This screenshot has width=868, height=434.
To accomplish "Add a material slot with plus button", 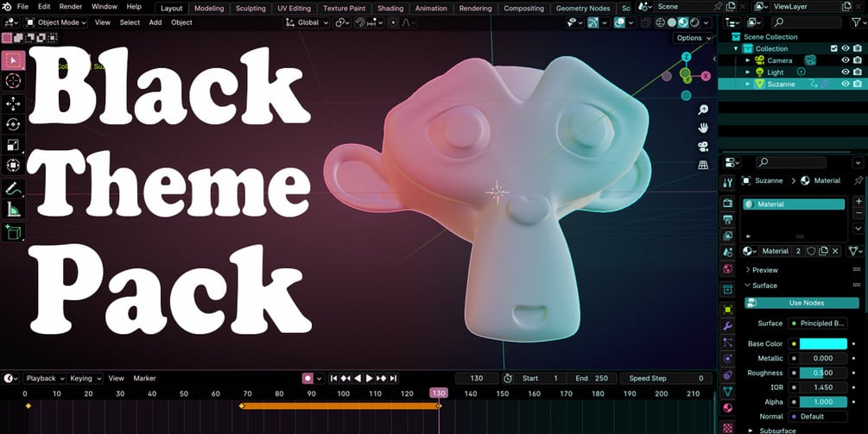I will pyautogui.click(x=858, y=201).
